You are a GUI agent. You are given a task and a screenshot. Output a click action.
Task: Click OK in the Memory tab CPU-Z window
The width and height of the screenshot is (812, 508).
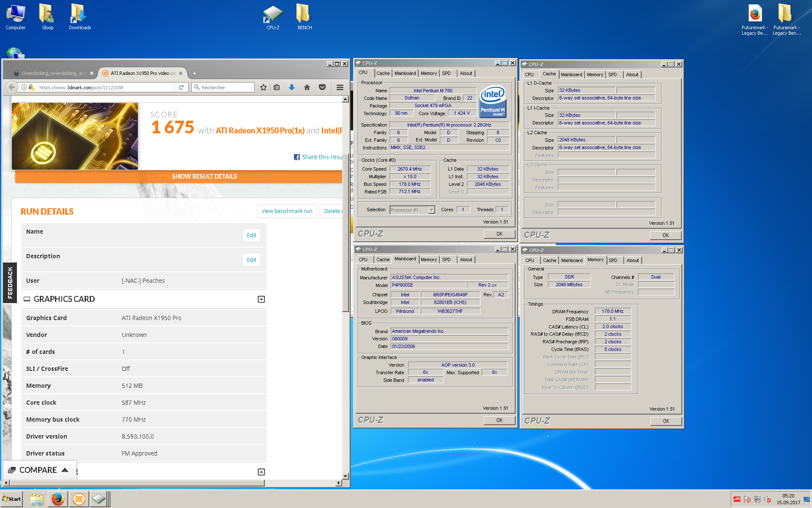[x=666, y=421]
